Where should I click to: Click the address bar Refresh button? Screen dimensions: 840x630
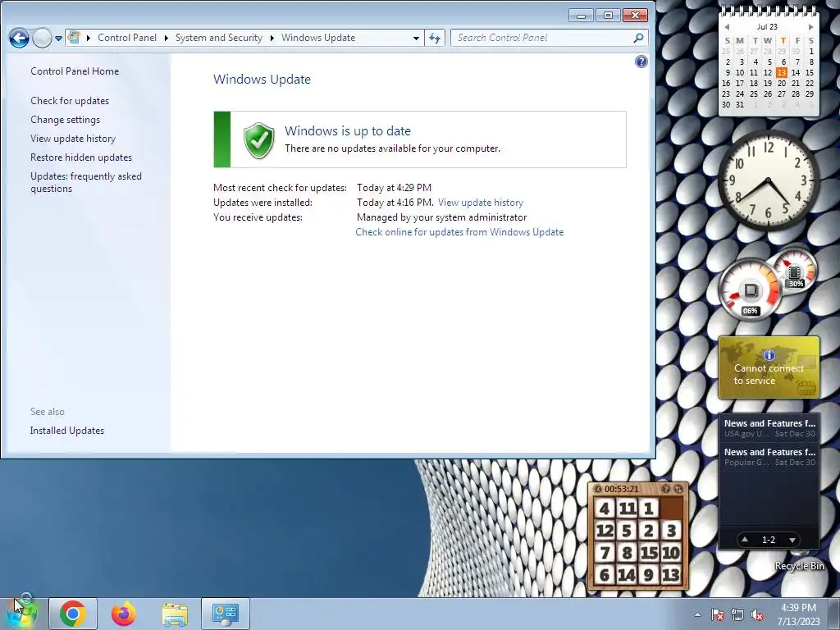[x=435, y=38]
